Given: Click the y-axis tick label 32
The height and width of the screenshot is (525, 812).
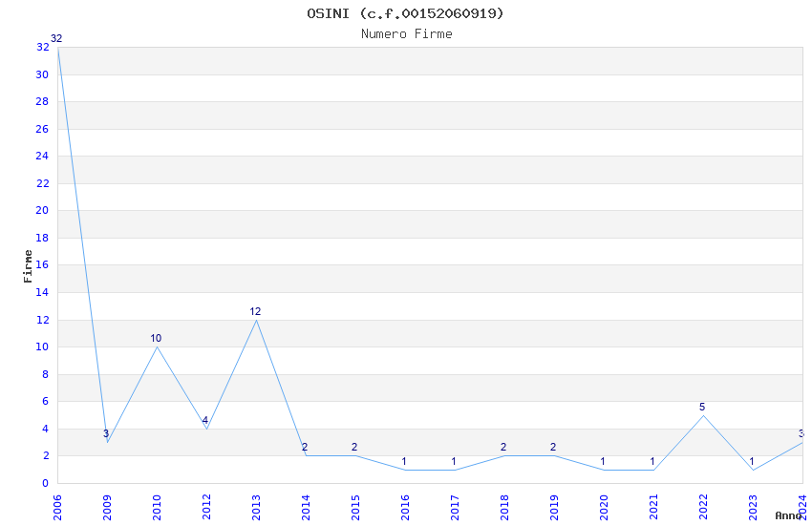Looking at the screenshot, I should click(x=42, y=47).
